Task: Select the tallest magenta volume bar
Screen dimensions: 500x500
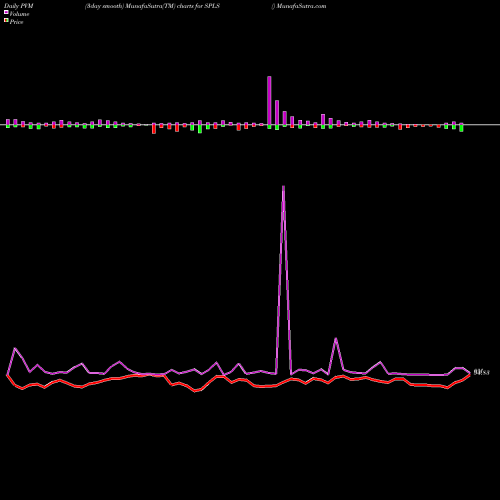Action: click(x=269, y=101)
